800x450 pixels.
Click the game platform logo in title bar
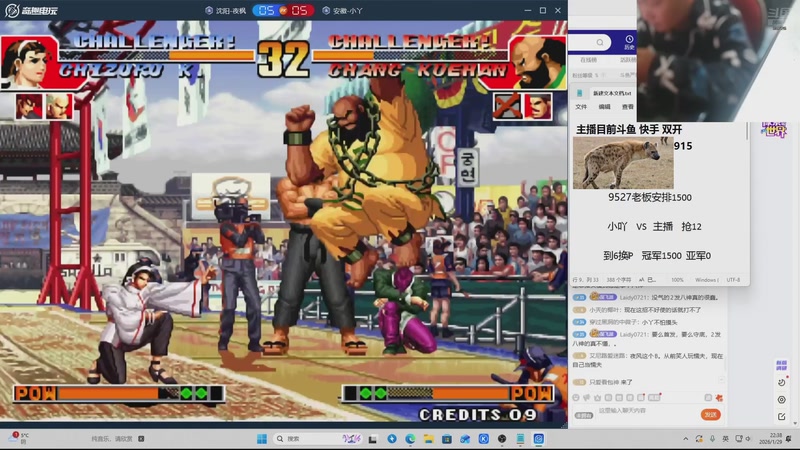pyautogui.click(x=31, y=10)
